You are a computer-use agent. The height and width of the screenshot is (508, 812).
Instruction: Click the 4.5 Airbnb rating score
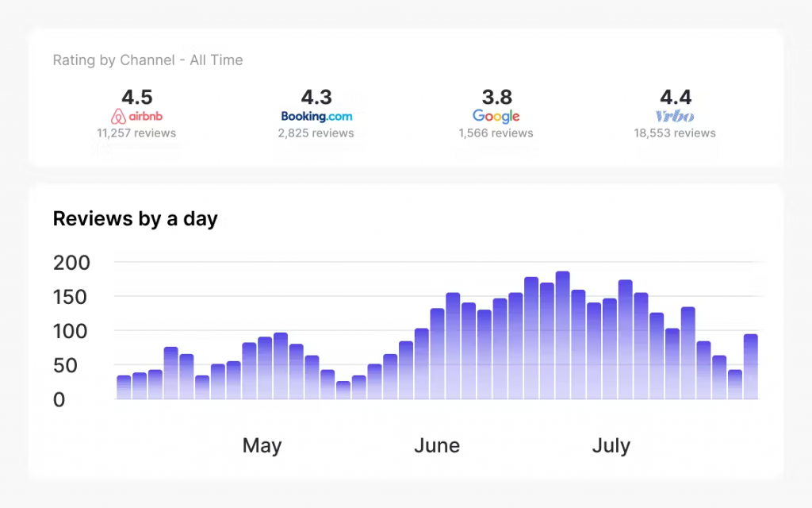[136, 97]
